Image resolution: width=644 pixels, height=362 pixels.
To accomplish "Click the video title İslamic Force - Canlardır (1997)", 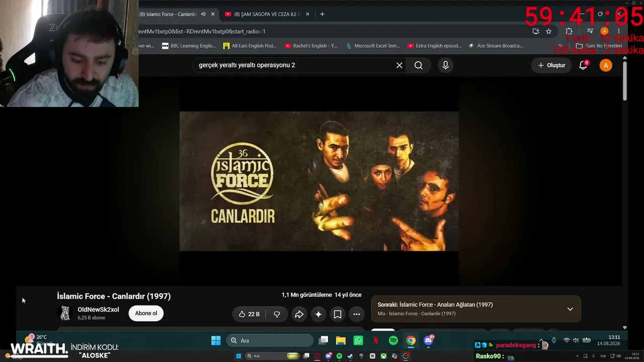I will 114,296.
